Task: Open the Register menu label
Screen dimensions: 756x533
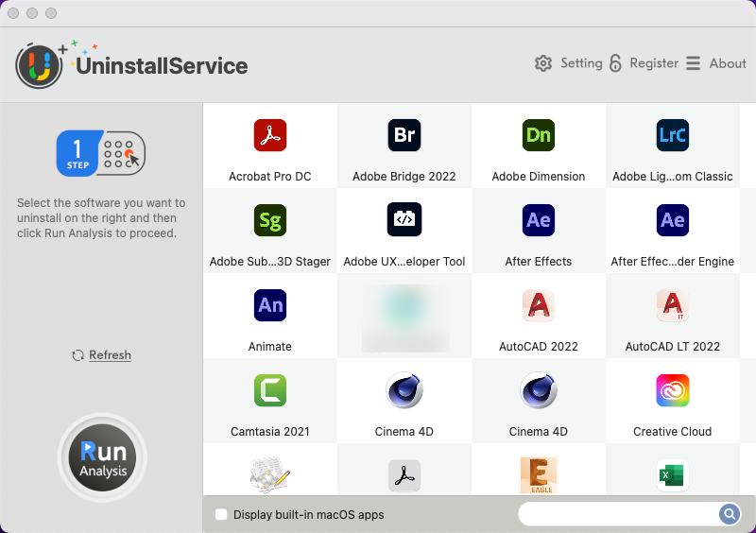Action: coord(654,63)
